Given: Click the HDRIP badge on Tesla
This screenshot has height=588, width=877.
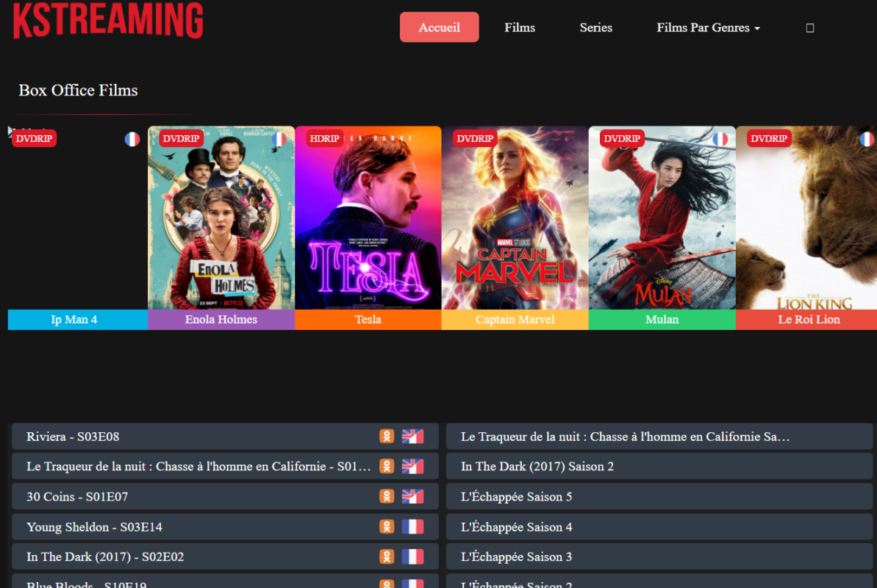Looking at the screenshot, I should 324,138.
